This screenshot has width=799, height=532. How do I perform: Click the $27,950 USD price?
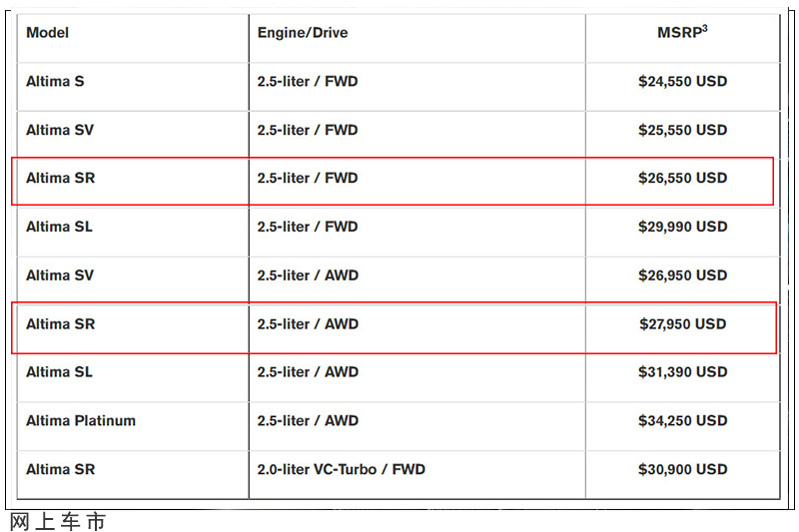[683, 323]
